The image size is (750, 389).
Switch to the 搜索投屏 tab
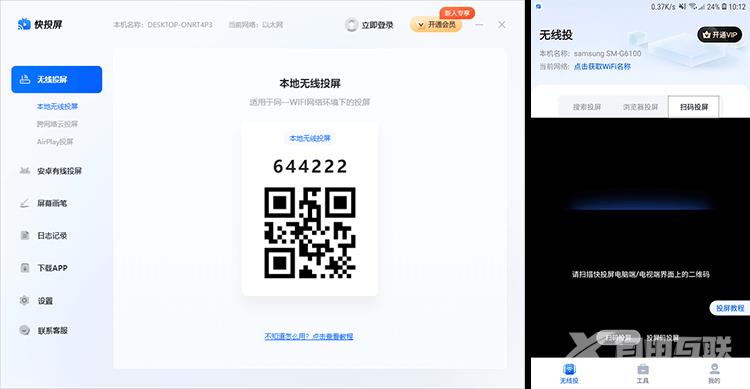click(x=586, y=107)
